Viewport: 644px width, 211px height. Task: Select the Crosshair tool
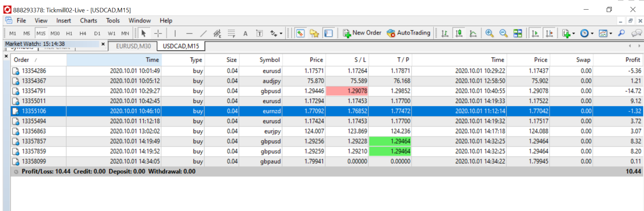click(158, 33)
